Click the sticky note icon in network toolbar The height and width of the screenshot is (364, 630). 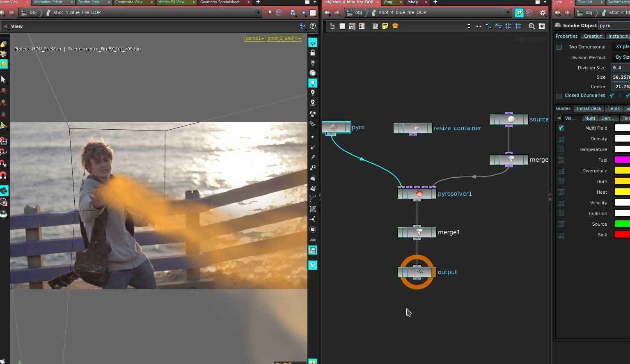[385, 26]
